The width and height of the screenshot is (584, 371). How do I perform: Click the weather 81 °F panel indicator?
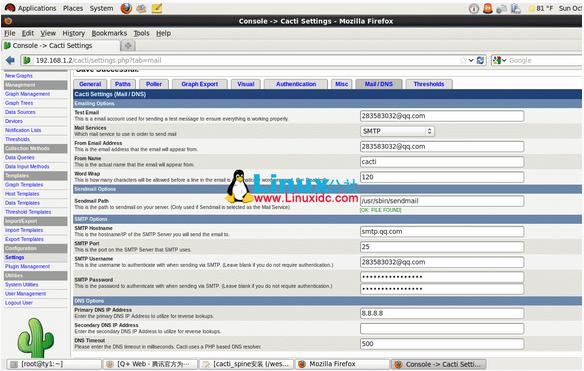point(541,8)
